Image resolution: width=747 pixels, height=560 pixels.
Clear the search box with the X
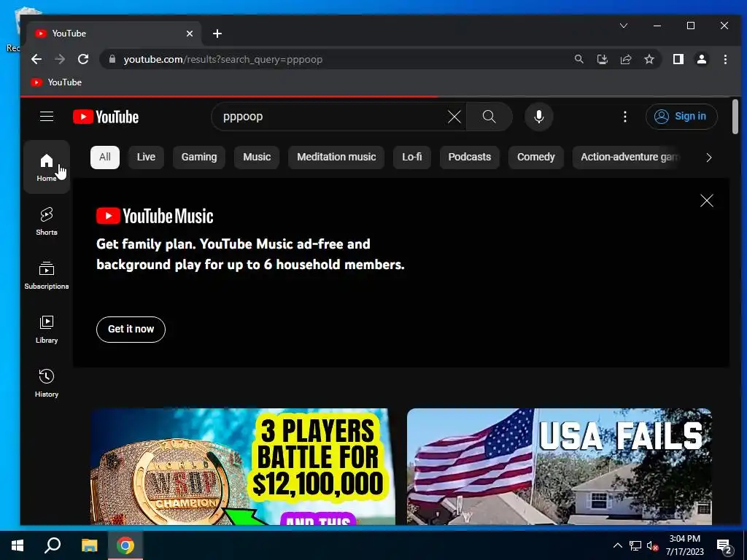(x=454, y=117)
